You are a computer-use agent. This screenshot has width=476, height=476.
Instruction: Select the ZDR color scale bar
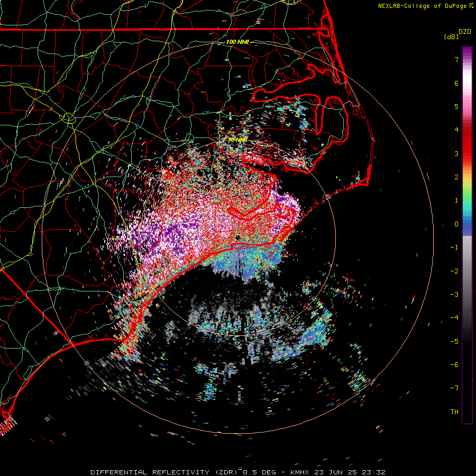click(x=467, y=235)
